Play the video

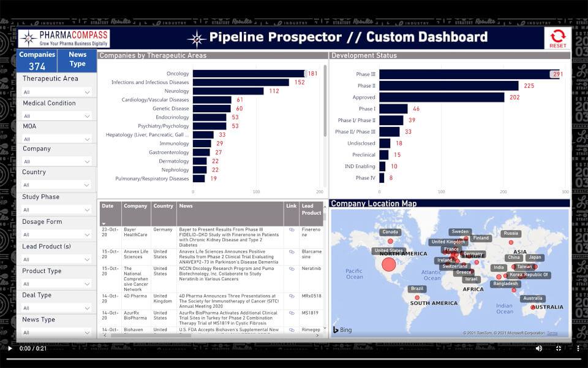[10, 348]
